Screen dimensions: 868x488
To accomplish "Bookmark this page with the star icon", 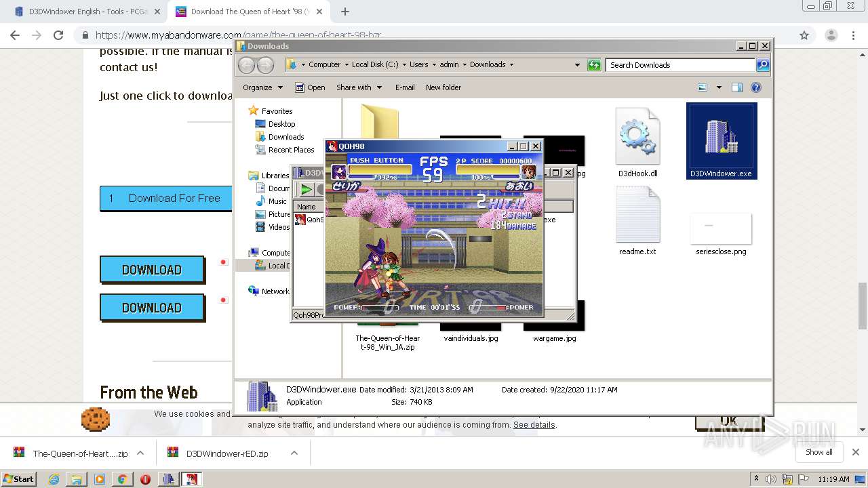I will pos(804,35).
